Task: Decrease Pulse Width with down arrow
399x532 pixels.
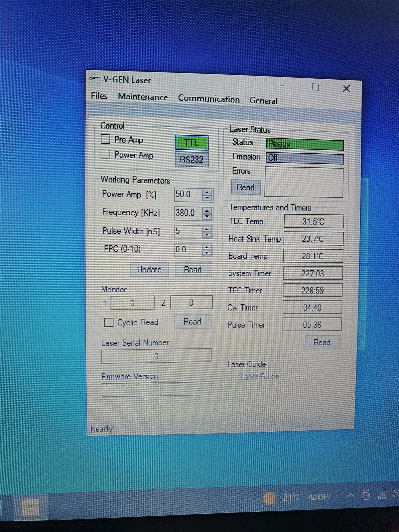Action: (207, 234)
